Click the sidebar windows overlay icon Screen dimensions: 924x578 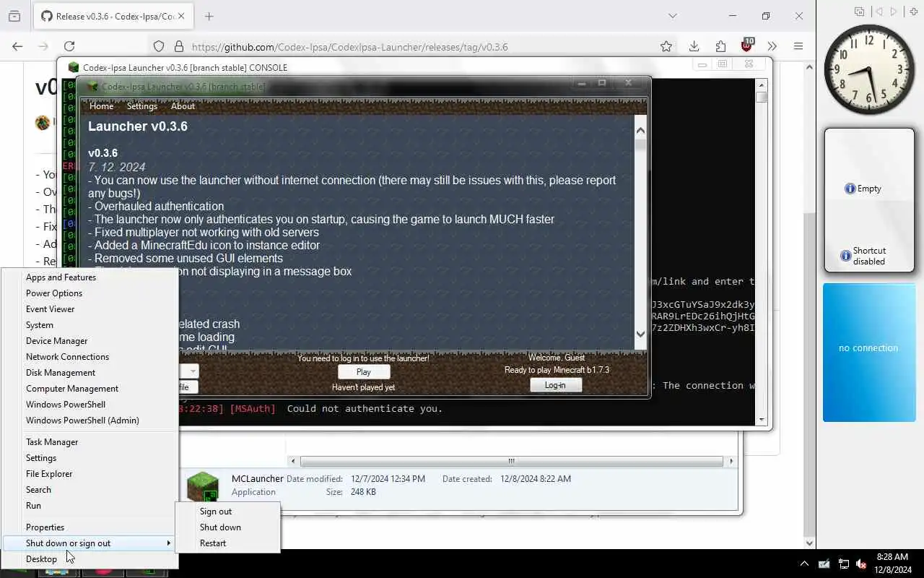tap(859, 12)
